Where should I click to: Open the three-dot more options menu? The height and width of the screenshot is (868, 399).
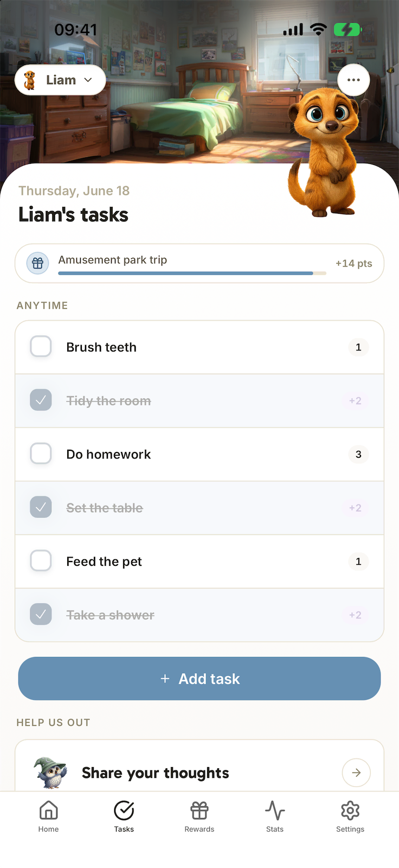(x=353, y=80)
